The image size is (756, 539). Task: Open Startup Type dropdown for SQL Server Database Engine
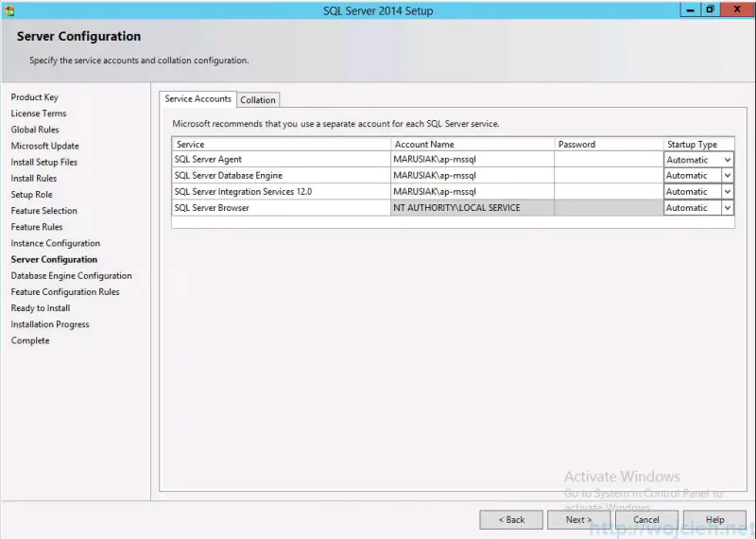tap(728, 176)
